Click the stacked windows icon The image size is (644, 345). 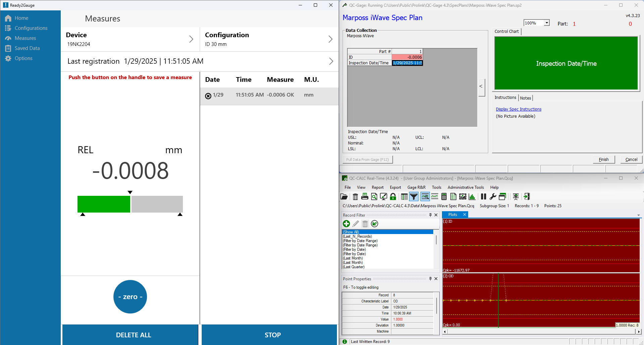point(502,197)
